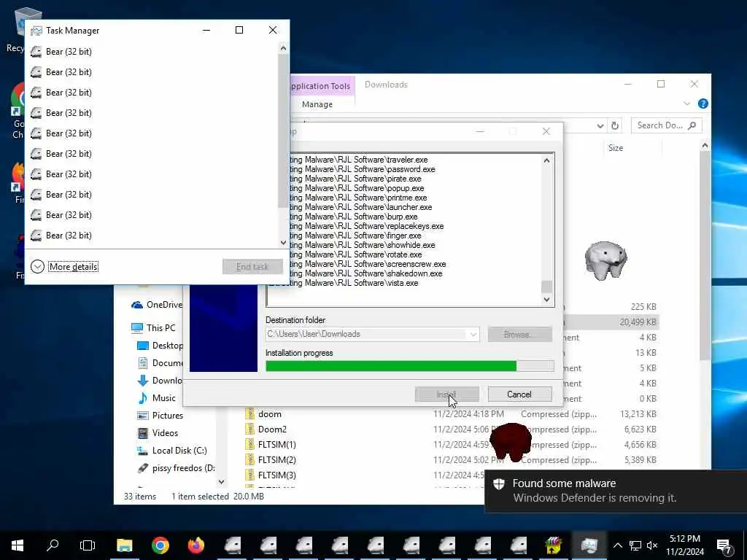Open the Manage tab in Explorer
This screenshot has height=560, width=747.
pos(317,104)
